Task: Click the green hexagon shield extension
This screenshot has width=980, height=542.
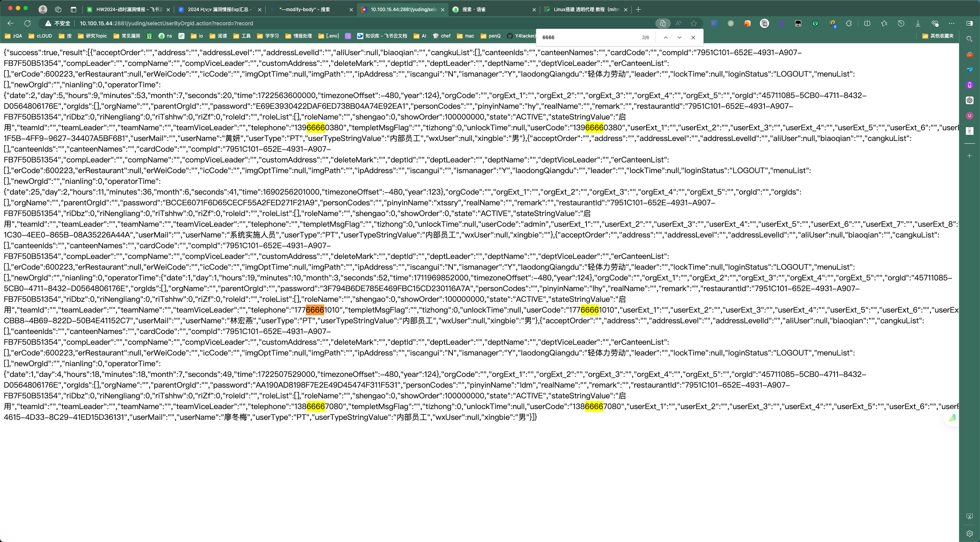Action: pyautogui.click(x=815, y=23)
